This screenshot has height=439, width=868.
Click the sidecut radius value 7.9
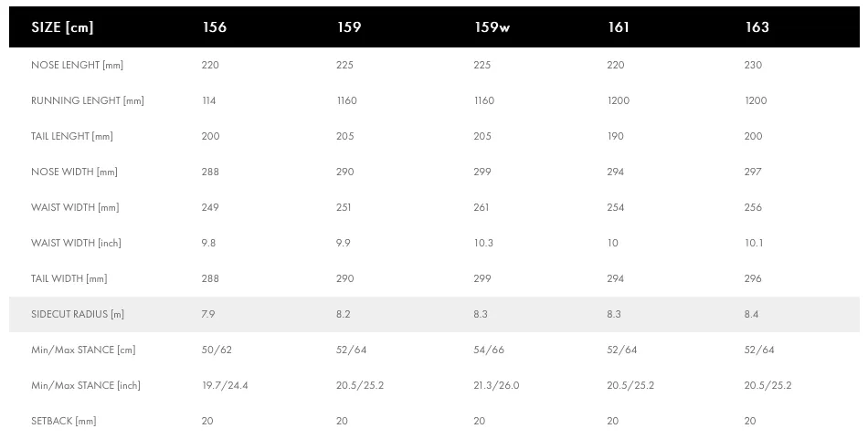(x=208, y=314)
